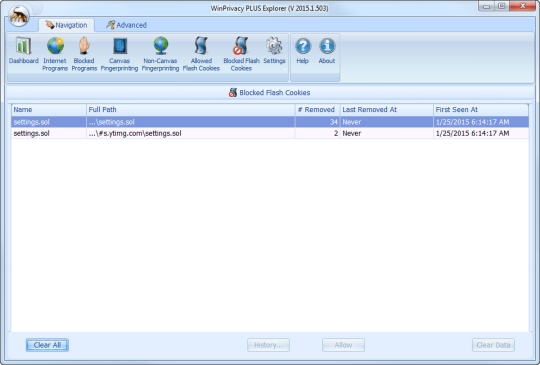The width and height of the screenshot is (540, 365).
Task: Switch to the Advanced tab
Action: click(x=126, y=25)
